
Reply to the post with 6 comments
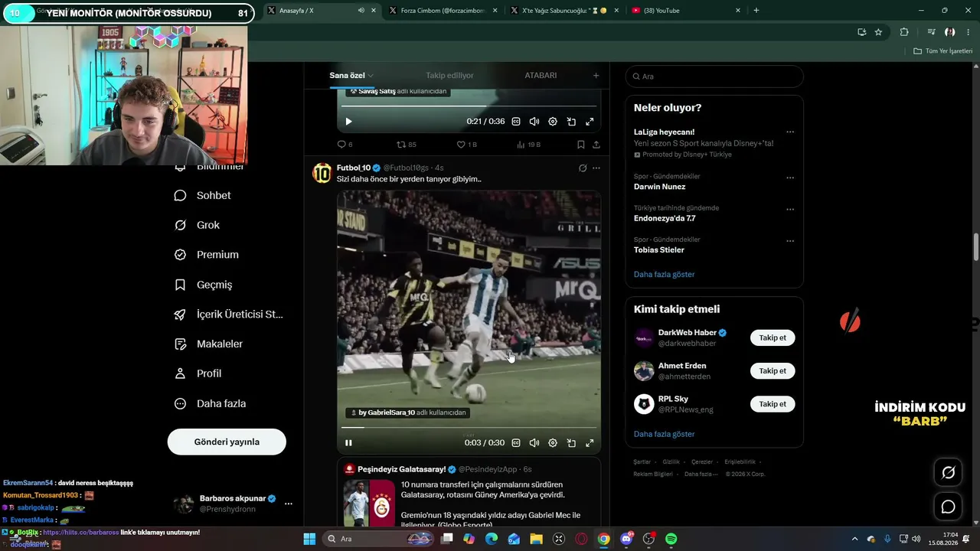click(x=345, y=145)
